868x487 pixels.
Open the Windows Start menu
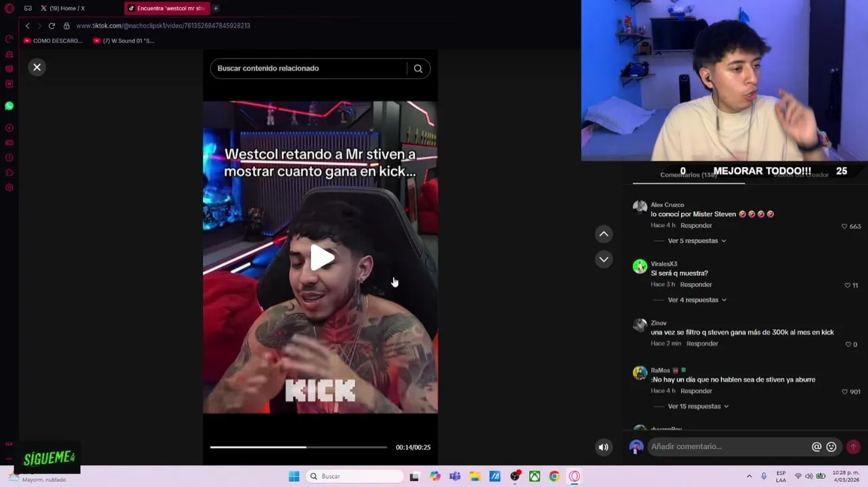[x=294, y=476]
